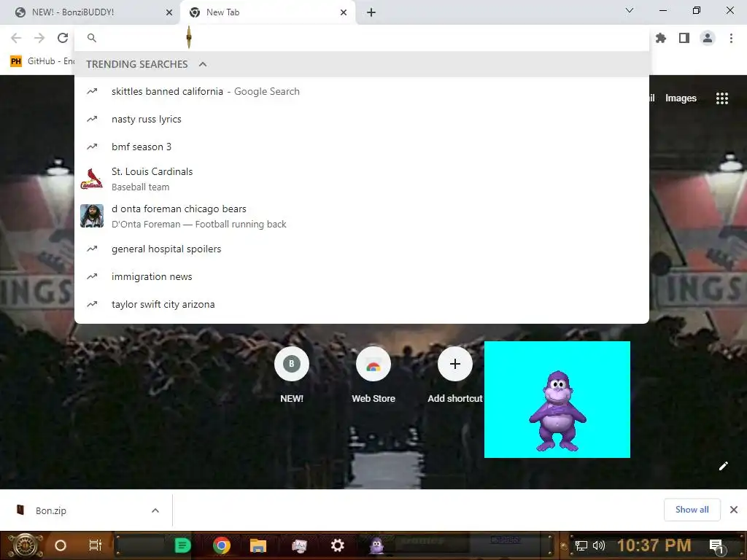Click the Chrome icon on taskbar
The height and width of the screenshot is (560, 747).
(222, 545)
